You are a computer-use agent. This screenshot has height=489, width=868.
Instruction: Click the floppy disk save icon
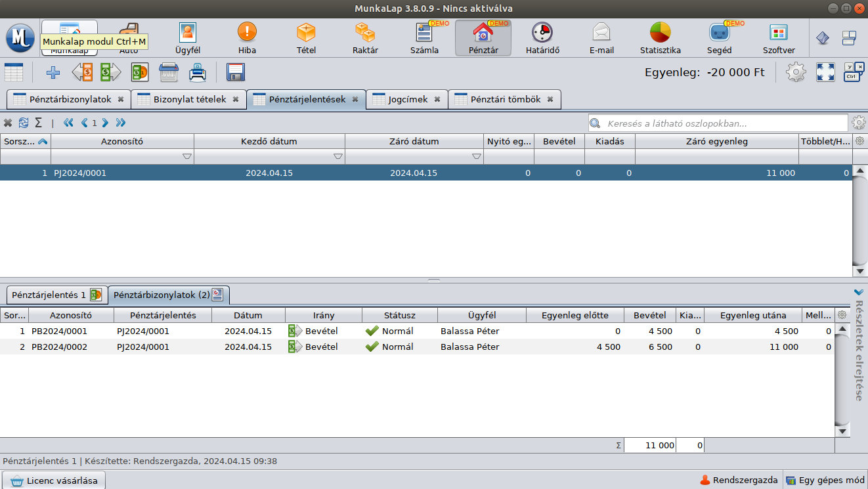235,72
